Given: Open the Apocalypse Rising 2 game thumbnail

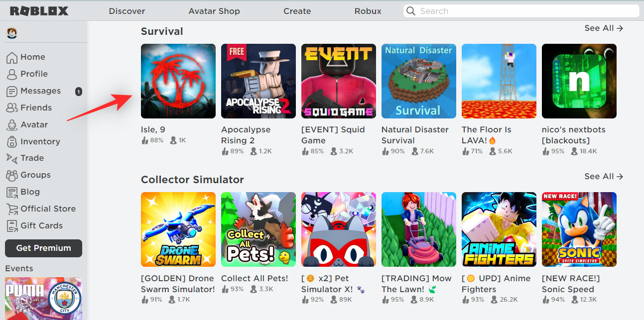Looking at the screenshot, I should pyautogui.click(x=258, y=81).
